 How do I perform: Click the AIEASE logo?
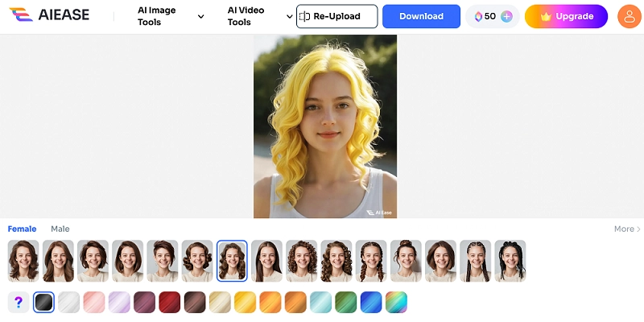pos(50,16)
